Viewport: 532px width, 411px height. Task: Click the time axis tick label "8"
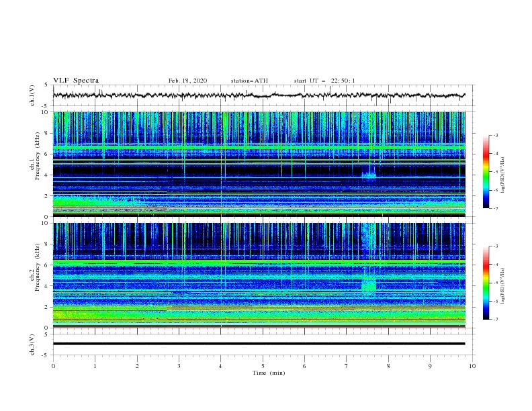(388, 366)
